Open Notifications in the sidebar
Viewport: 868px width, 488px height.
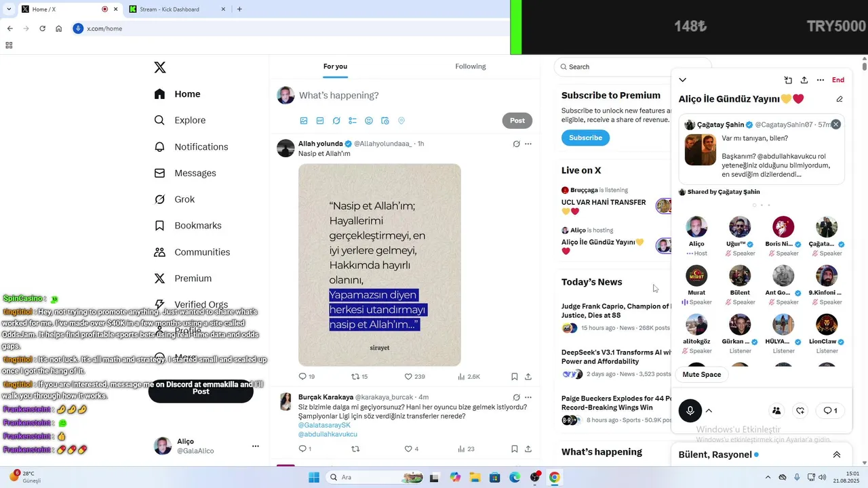191,146
